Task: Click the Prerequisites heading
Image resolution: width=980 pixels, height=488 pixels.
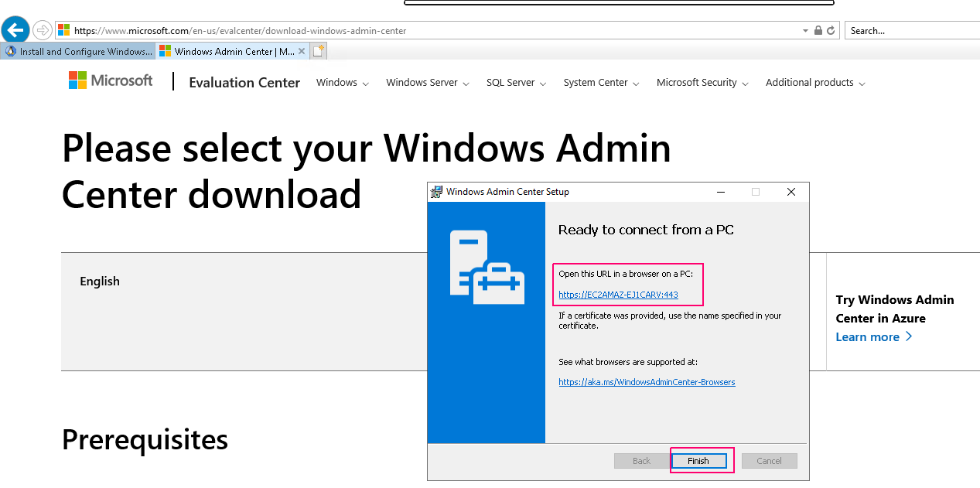Action: pos(145,439)
